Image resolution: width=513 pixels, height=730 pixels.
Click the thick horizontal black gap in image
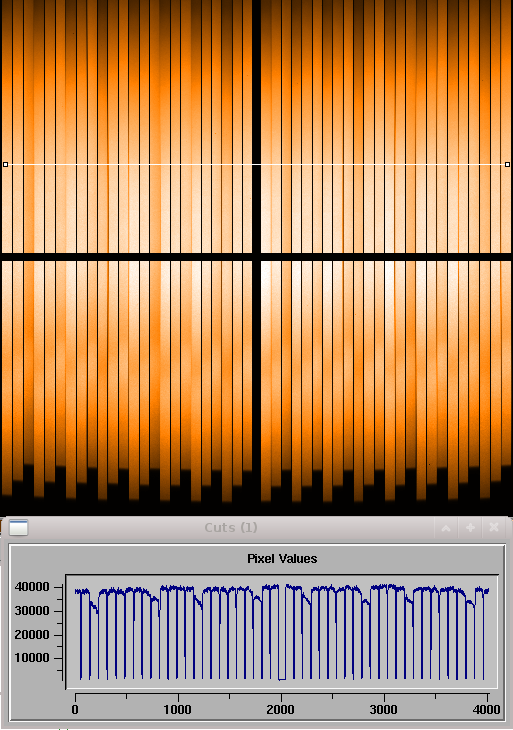(256, 257)
